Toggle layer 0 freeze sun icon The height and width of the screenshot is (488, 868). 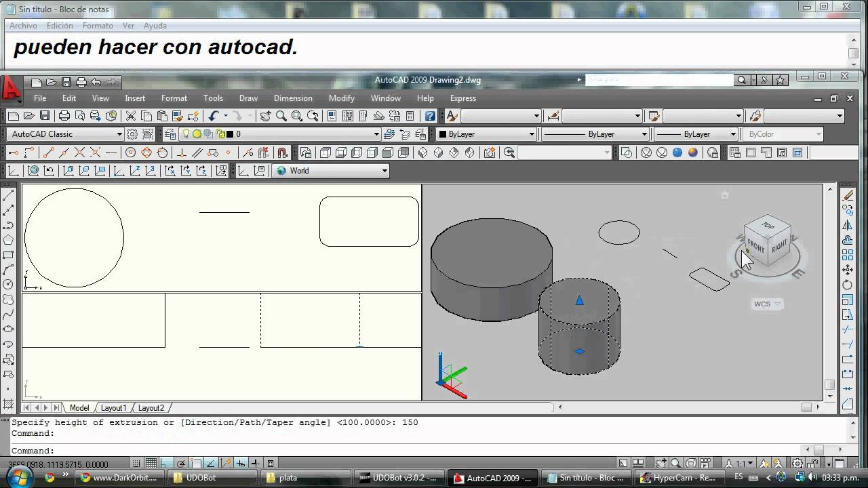[197, 134]
